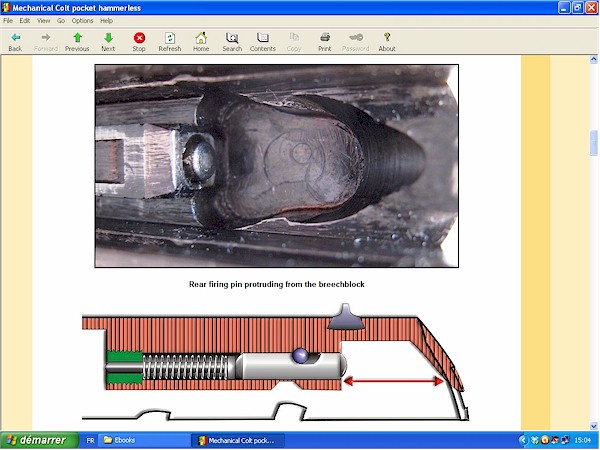Return to the Home page
This screenshot has height=450, width=600.
point(201,42)
